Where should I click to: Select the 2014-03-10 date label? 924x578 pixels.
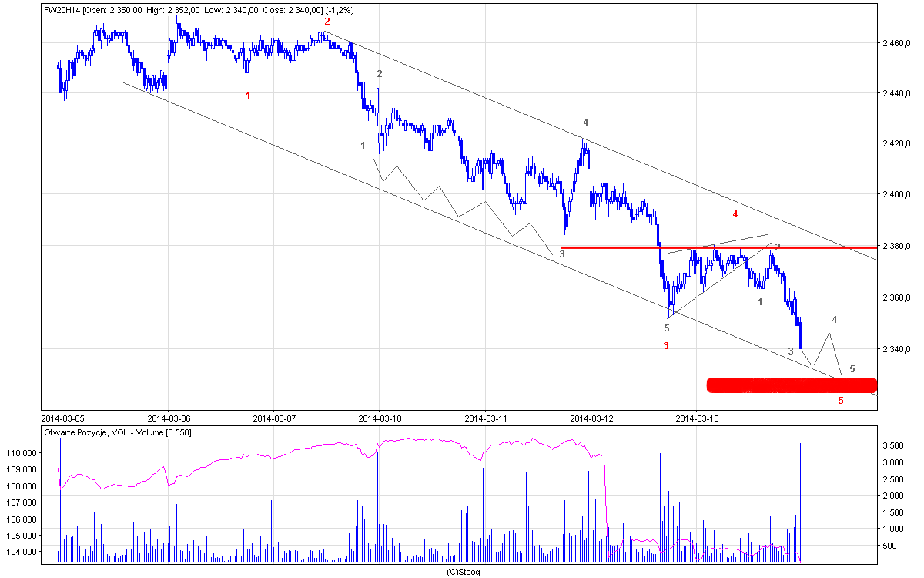[x=380, y=418]
